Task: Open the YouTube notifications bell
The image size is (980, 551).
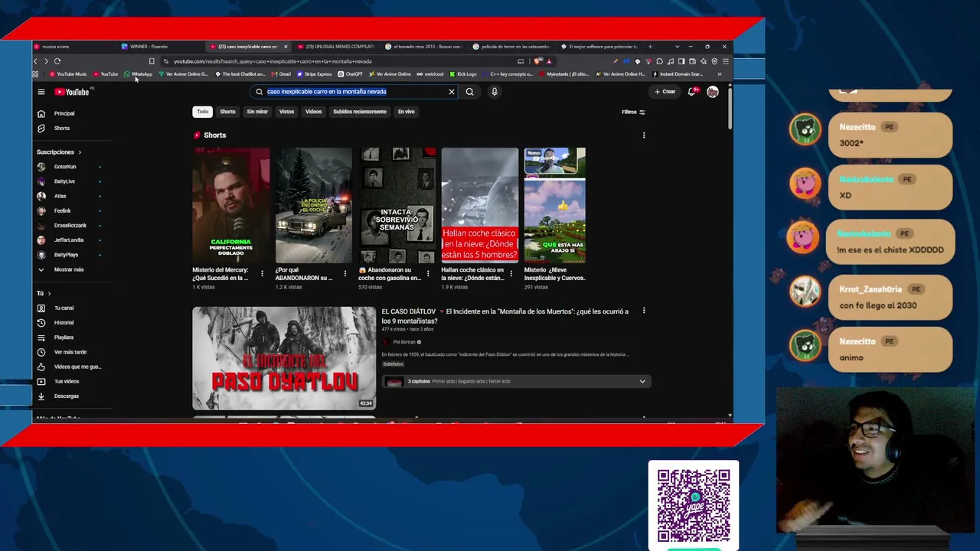Action: (x=692, y=92)
